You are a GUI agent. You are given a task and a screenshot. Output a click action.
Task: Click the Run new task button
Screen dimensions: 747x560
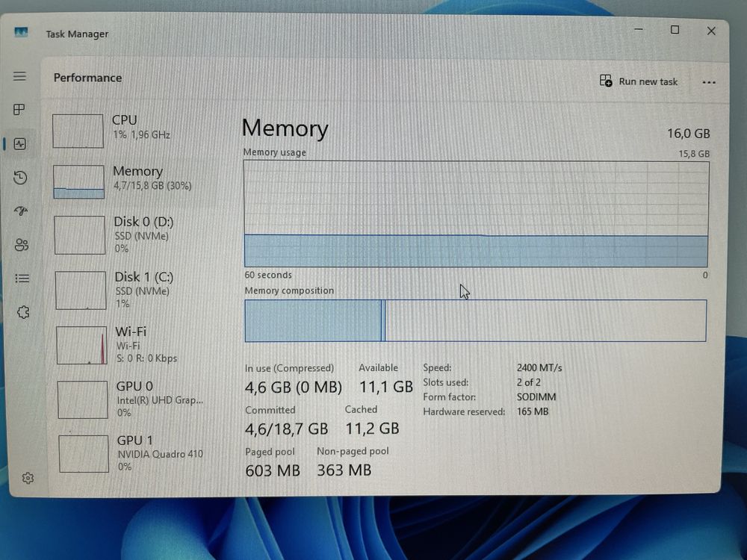tap(639, 81)
